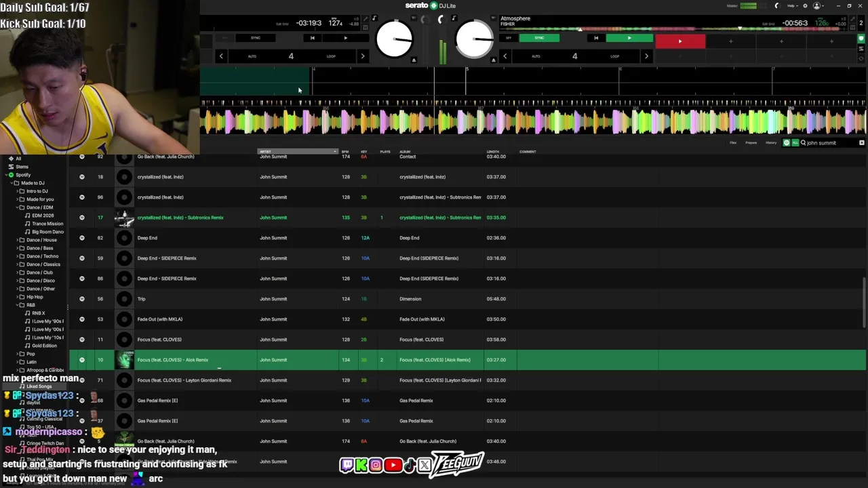Open the History panel tab
868x488 pixels.
pos(771,143)
